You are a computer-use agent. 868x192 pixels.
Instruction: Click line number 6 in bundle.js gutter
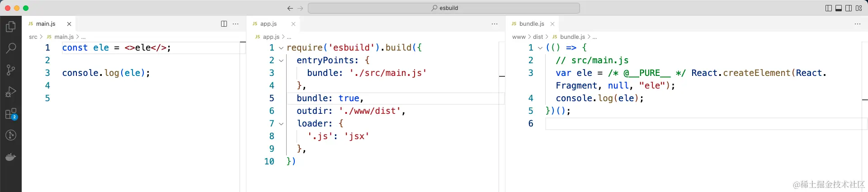[531, 124]
